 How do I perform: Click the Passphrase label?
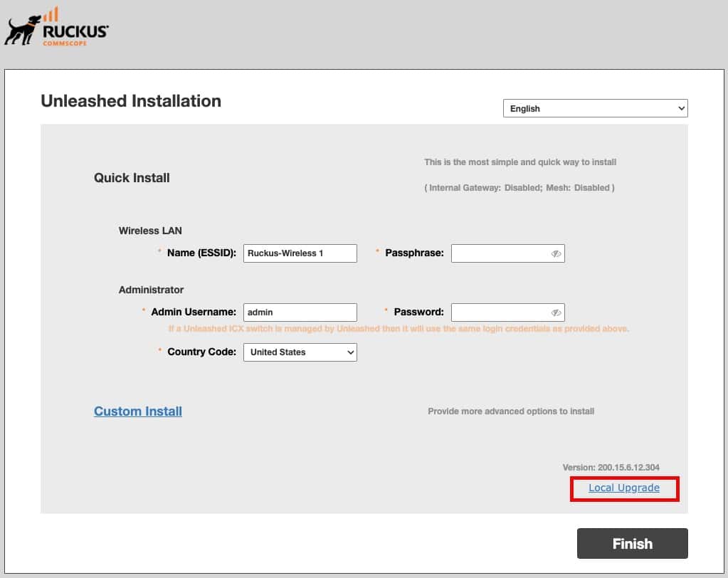415,253
